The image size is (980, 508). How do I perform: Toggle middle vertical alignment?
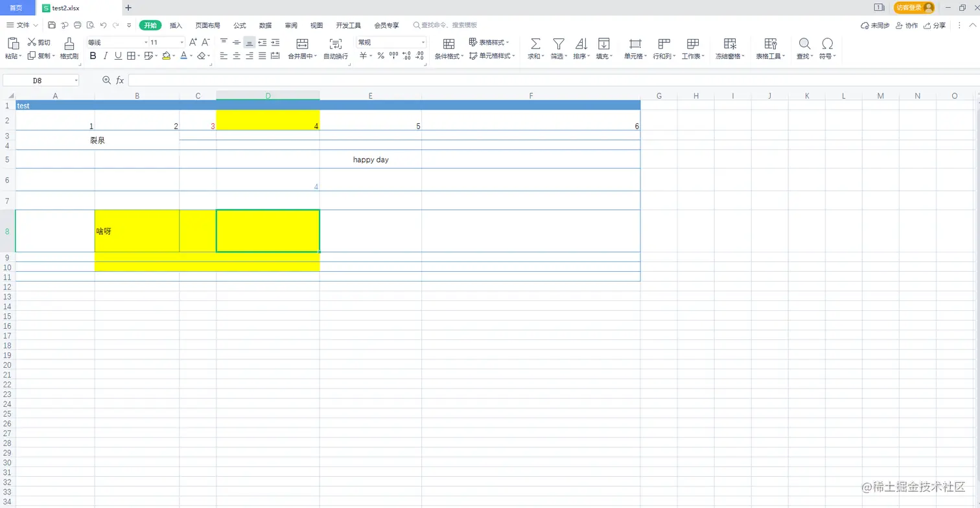click(237, 42)
